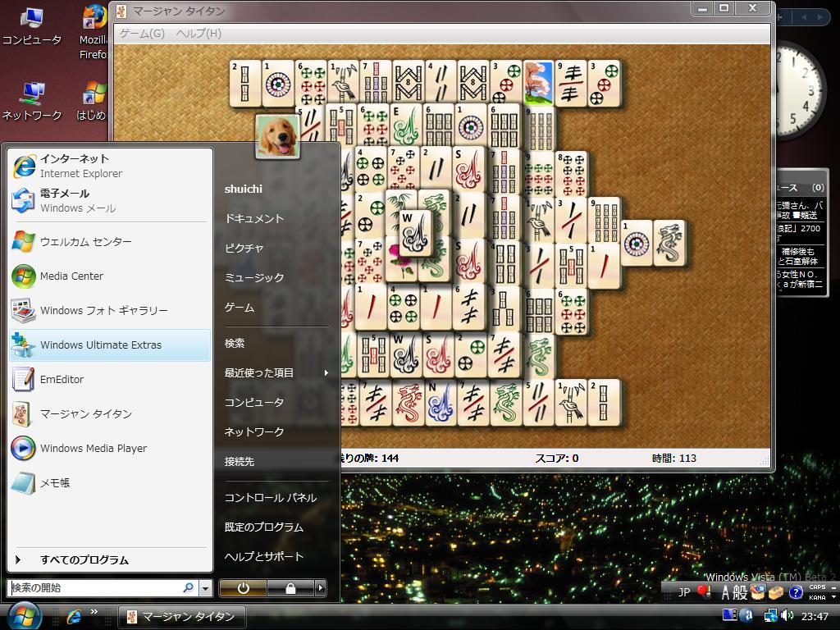Launch EmEditor from the Start menu

pyautogui.click(x=110, y=379)
